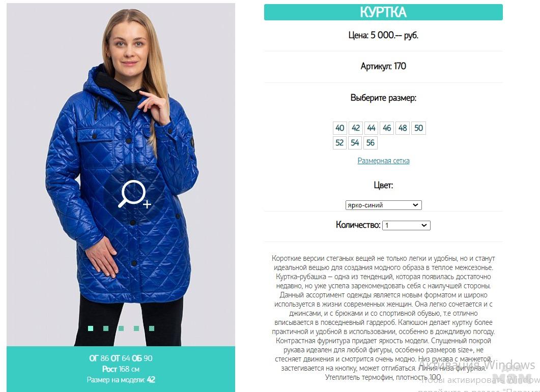540x392 pixels.
Task: Click the КУРТКА title banner
Action: point(383,12)
